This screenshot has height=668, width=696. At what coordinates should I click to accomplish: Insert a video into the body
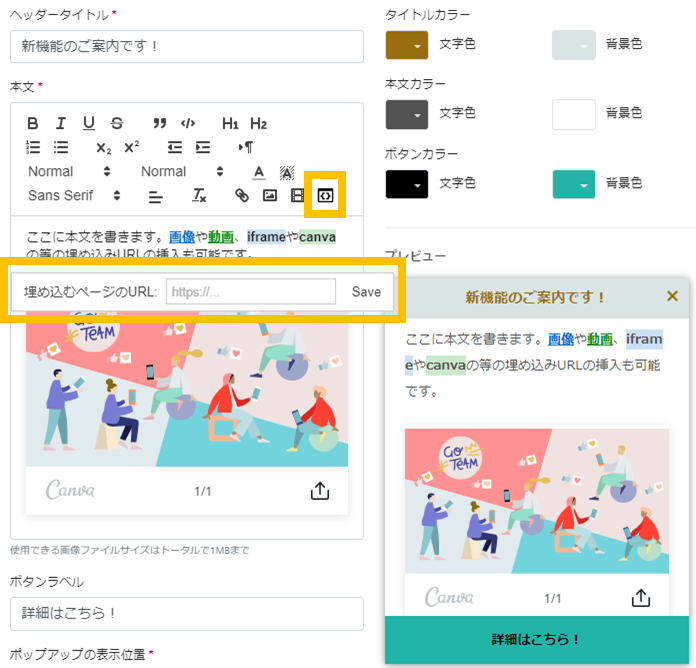(297, 195)
